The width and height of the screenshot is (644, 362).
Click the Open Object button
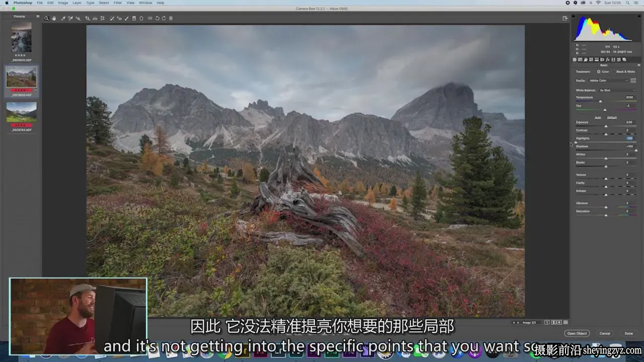tap(577, 333)
